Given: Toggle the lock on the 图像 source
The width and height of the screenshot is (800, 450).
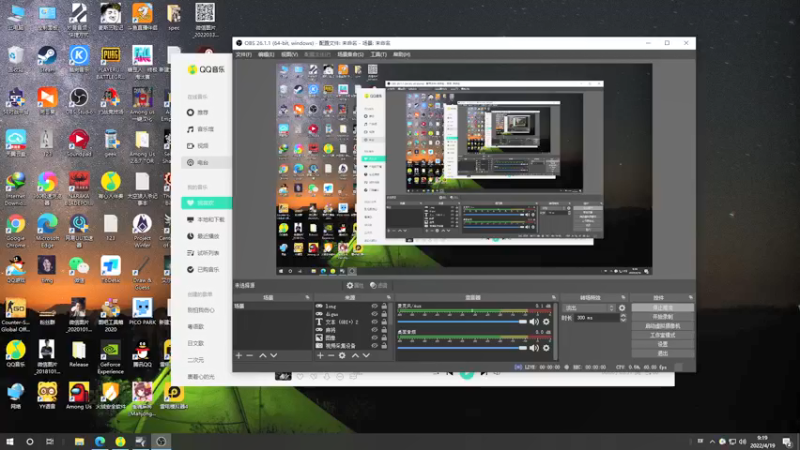Looking at the screenshot, I should point(384,338).
